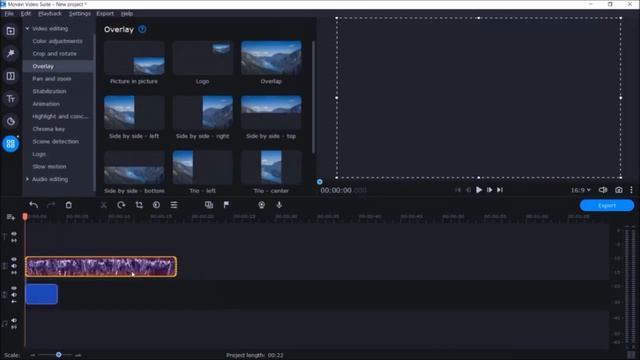Toggle linking on the audio track
The width and height of the screenshot is (640, 360).
(14, 327)
